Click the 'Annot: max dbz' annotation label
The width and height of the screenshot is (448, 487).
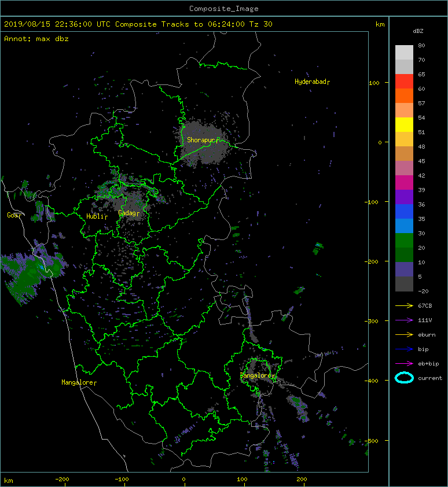click(36, 39)
